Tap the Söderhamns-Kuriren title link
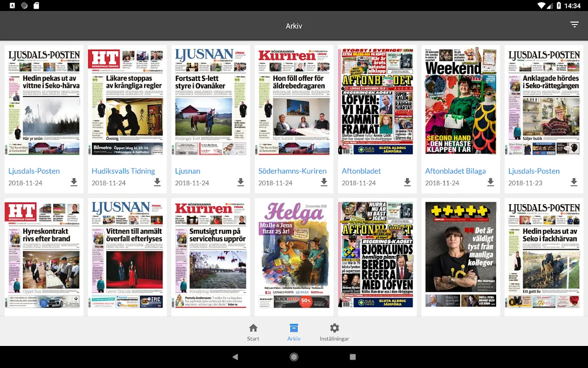 (292, 171)
